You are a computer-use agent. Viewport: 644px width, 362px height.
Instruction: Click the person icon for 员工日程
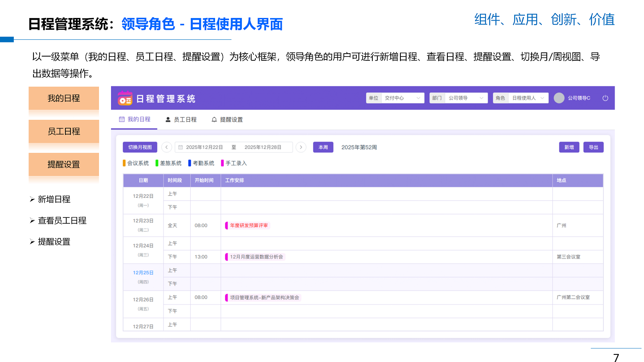tap(168, 120)
